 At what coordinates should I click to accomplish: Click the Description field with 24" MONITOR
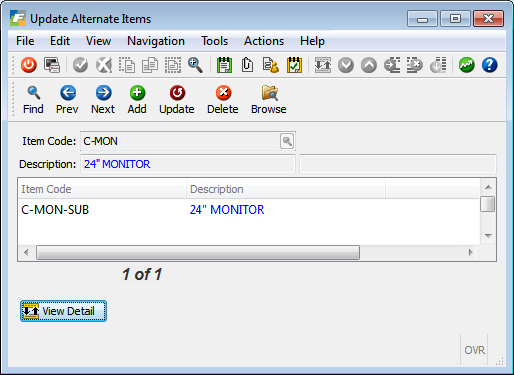pos(188,164)
